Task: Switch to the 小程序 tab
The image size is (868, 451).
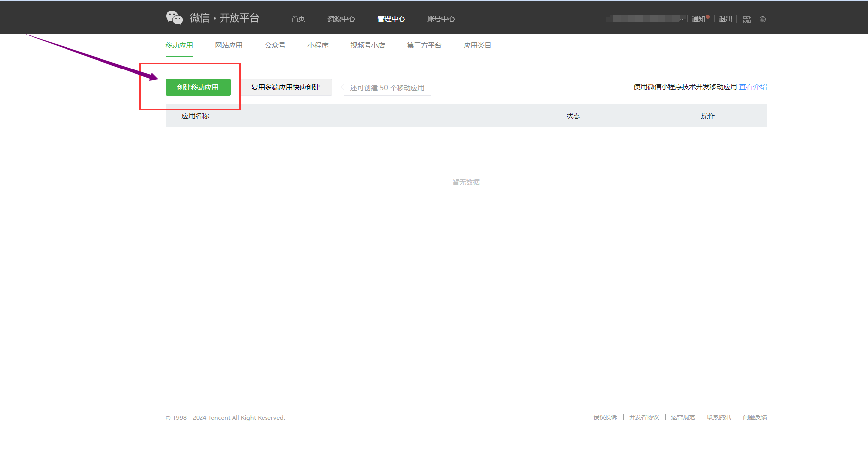Action: click(x=318, y=45)
